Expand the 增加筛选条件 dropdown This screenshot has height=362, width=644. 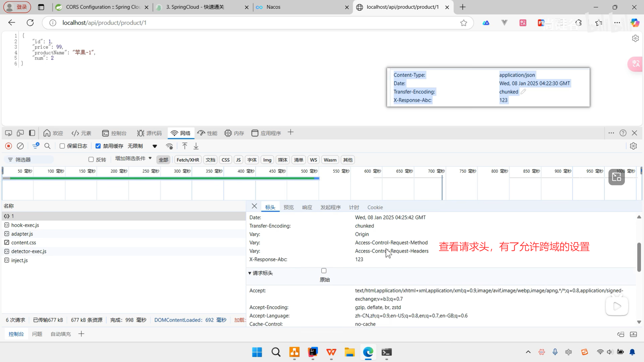coord(133,159)
